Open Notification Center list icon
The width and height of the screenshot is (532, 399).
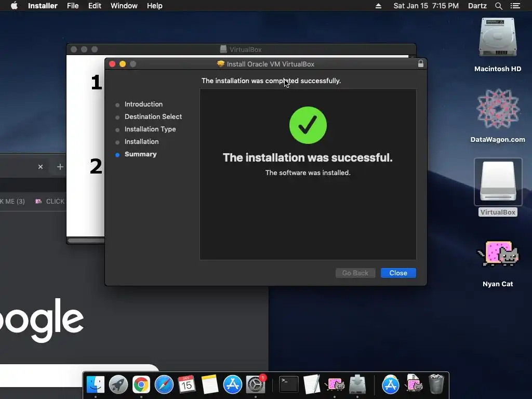(515, 6)
